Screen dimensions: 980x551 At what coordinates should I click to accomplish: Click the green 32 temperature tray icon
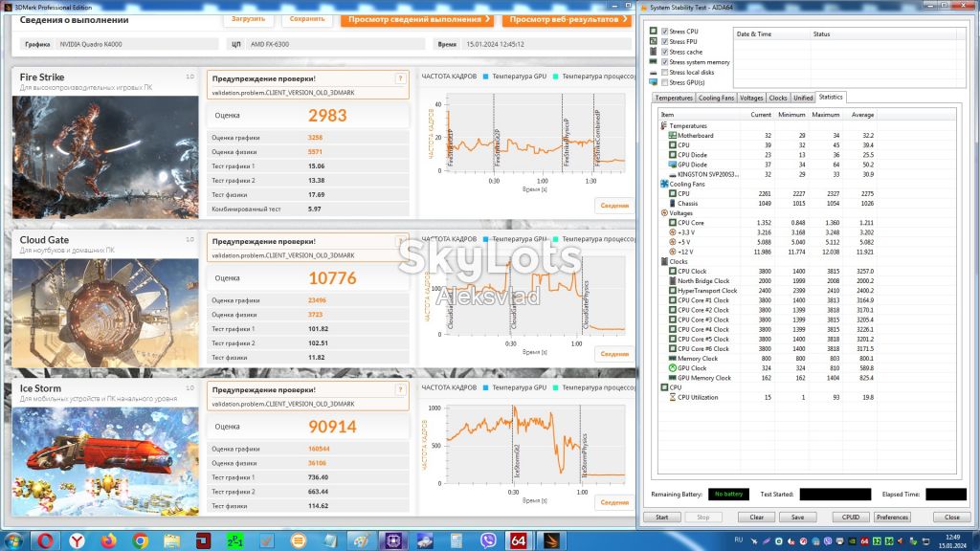pos(877,541)
